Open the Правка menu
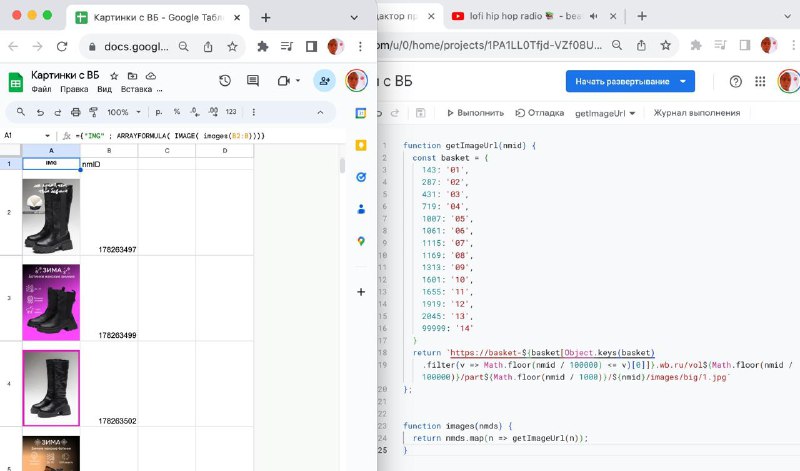The height and width of the screenshot is (471, 800). tap(74, 89)
